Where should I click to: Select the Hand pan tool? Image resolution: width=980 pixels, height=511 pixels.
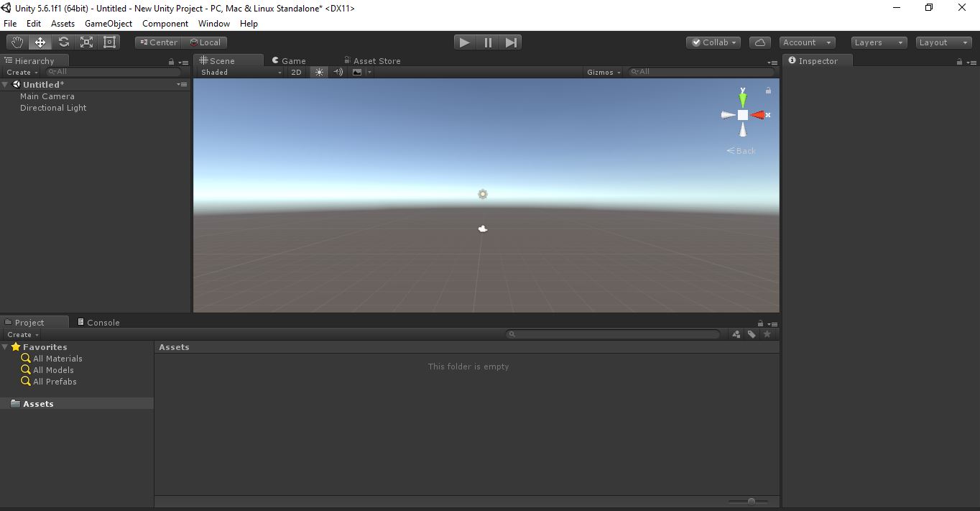[x=17, y=42]
